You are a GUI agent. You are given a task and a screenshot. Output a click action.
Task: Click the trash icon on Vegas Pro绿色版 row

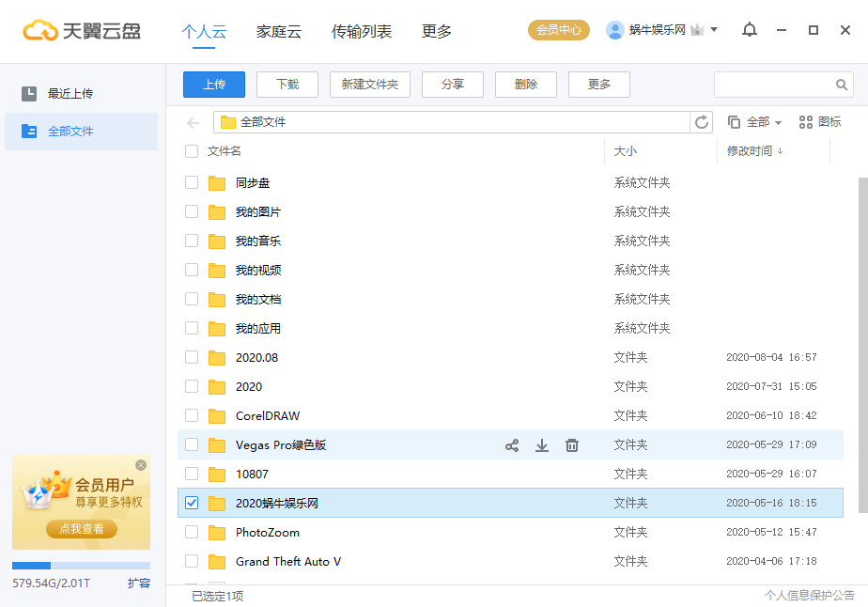click(x=572, y=446)
